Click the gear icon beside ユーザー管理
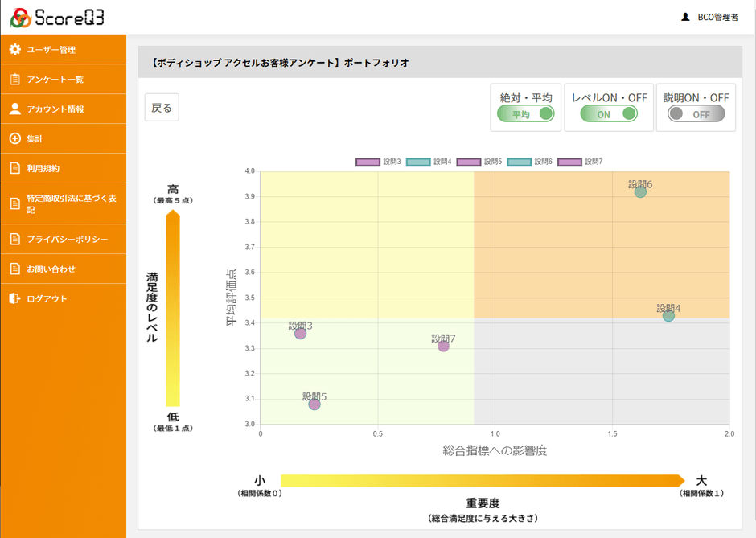 coord(14,50)
